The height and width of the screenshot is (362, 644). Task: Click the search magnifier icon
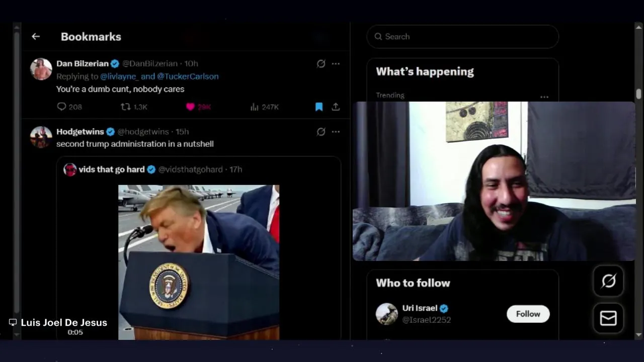click(x=378, y=37)
